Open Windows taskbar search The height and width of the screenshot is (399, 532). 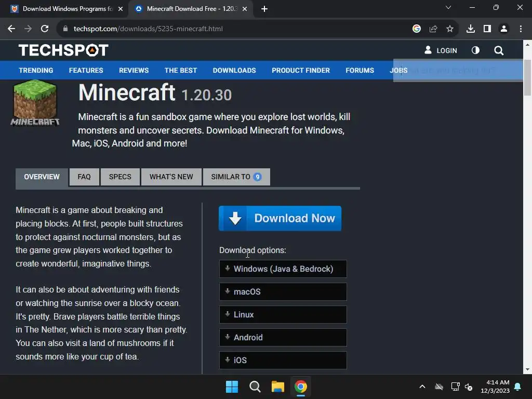[x=255, y=387]
